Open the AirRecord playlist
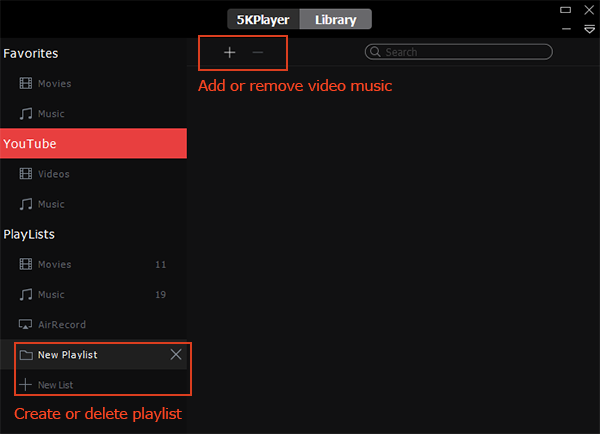600x434 pixels. 93,325
